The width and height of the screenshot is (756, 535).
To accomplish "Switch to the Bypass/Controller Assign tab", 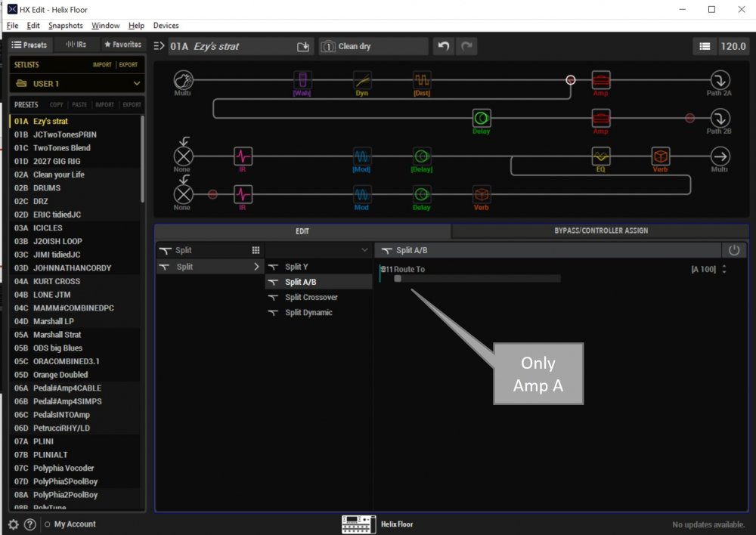I will pyautogui.click(x=601, y=231).
